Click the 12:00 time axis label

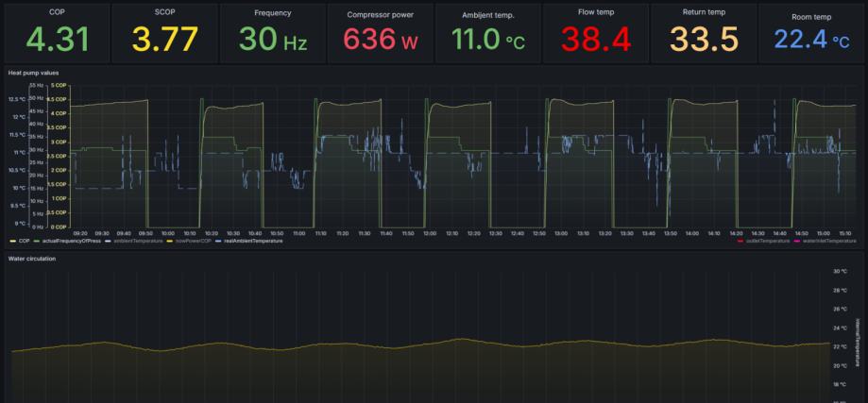pyautogui.click(x=430, y=234)
